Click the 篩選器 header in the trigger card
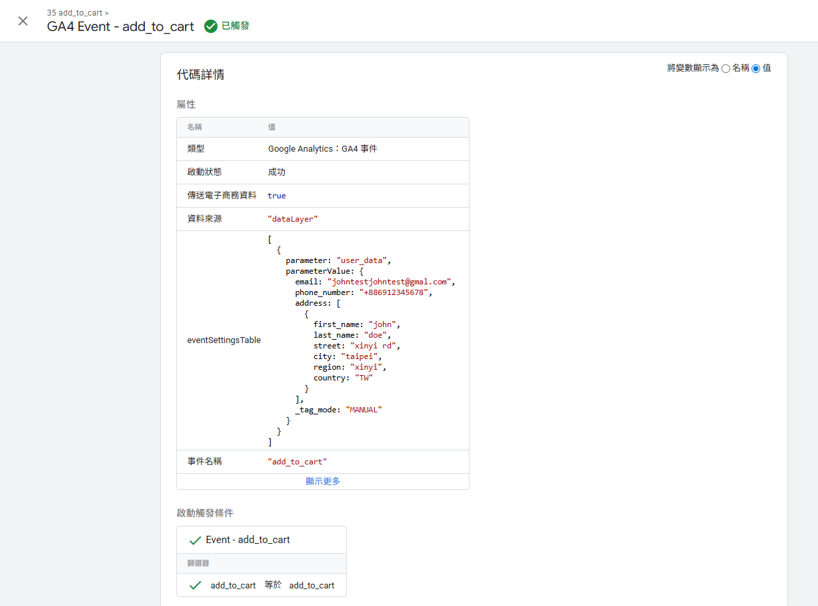The image size is (818, 606). coord(198,563)
